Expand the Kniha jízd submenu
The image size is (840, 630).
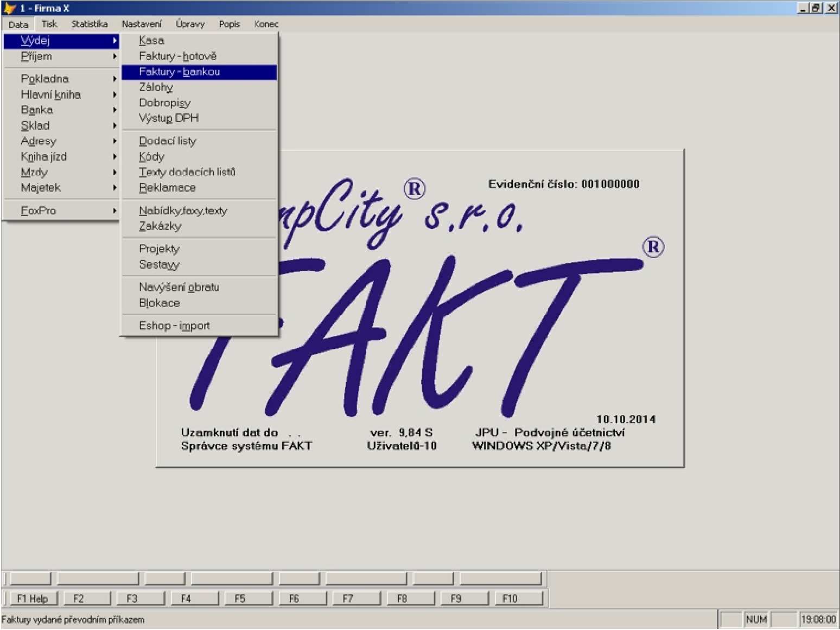click(x=61, y=157)
